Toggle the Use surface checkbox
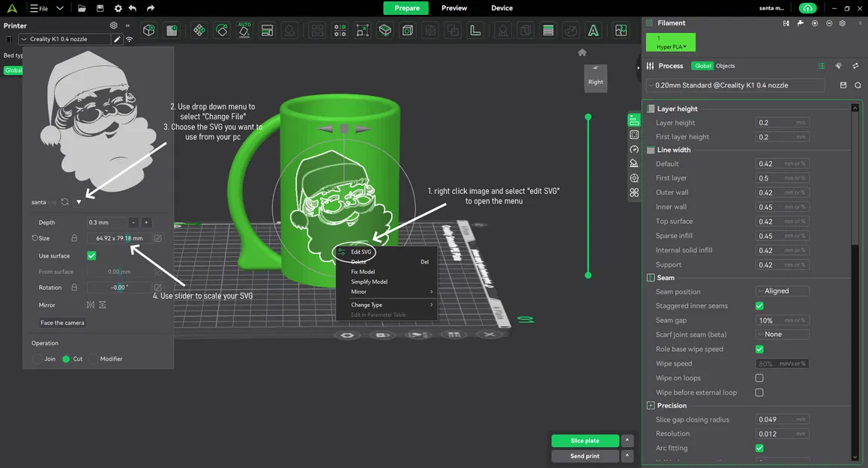Image resolution: width=868 pixels, height=468 pixels. pyautogui.click(x=91, y=256)
